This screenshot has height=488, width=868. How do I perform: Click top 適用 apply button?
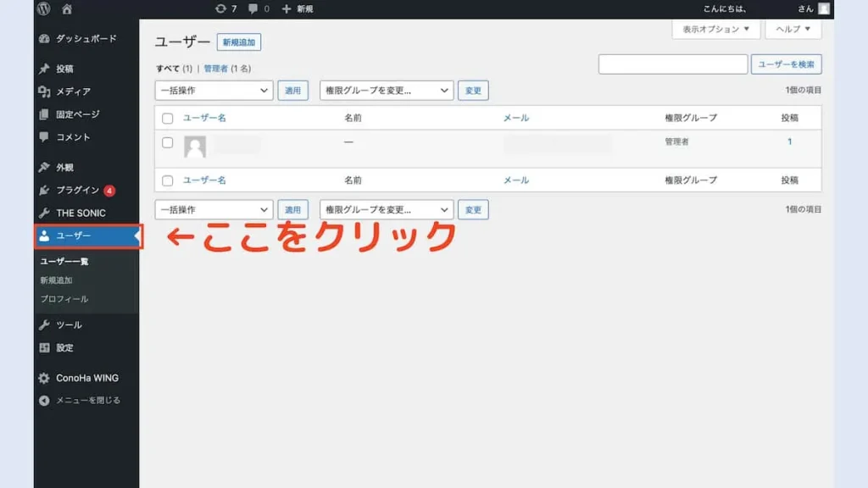coord(292,90)
